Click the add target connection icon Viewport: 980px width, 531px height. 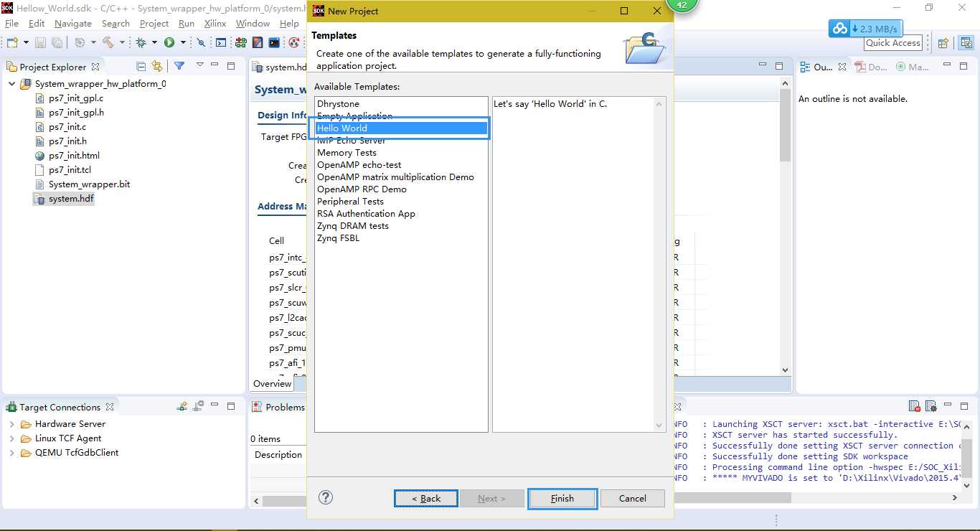pyautogui.click(x=182, y=406)
